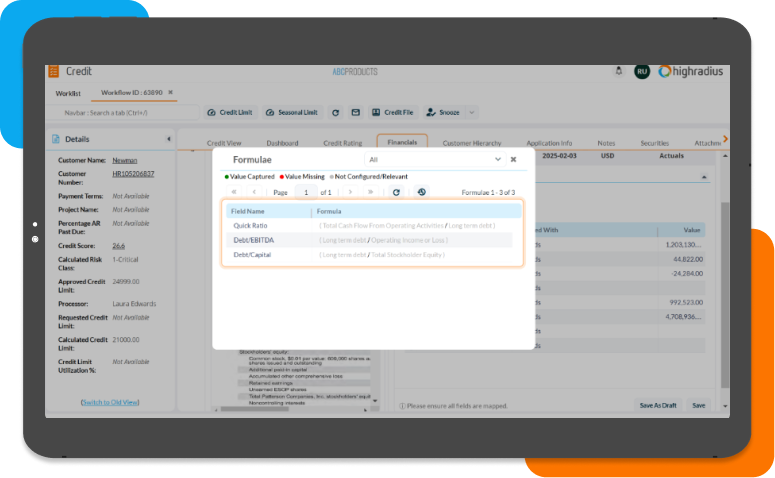Click the Save As Draft button
This screenshot has width=775, height=478.
point(658,405)
